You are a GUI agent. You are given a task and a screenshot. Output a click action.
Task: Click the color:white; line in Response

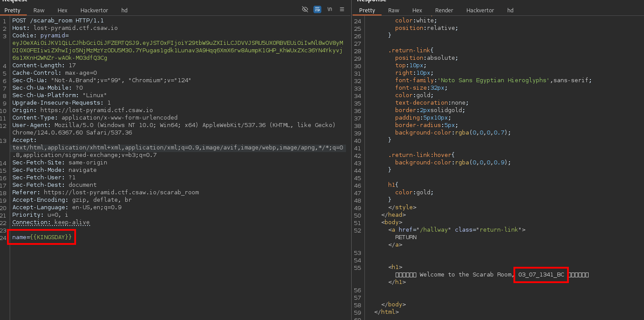coord(416,20)
